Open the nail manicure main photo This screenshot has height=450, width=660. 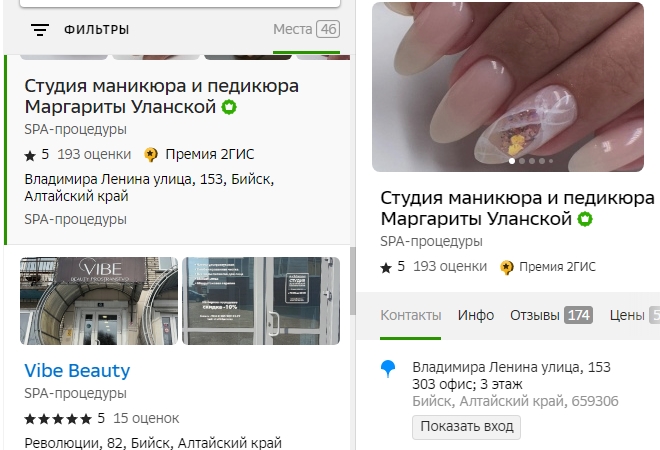[508, 87]
